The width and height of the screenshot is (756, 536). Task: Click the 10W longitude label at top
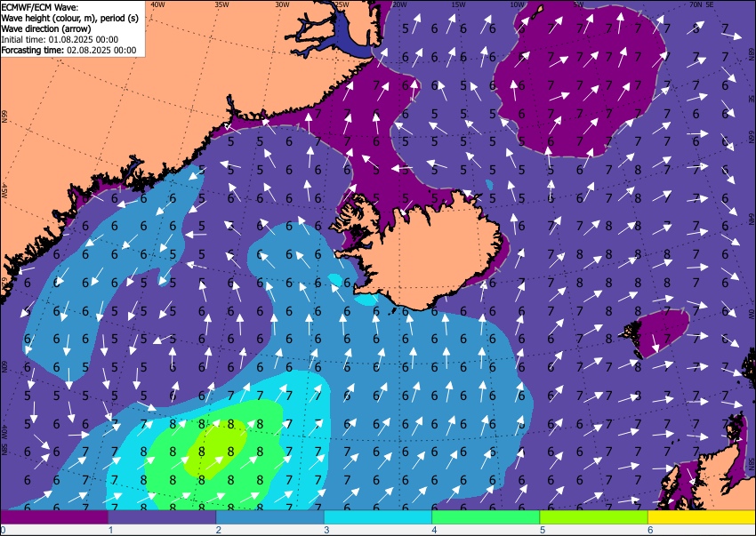(x=517, y=4)
